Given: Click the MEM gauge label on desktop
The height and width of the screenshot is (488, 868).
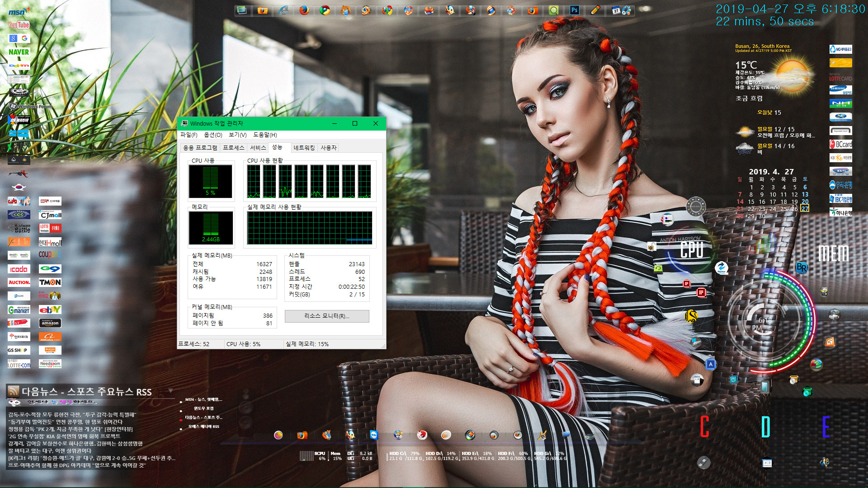Looking at the screenshot, I should tap(834, 253).
